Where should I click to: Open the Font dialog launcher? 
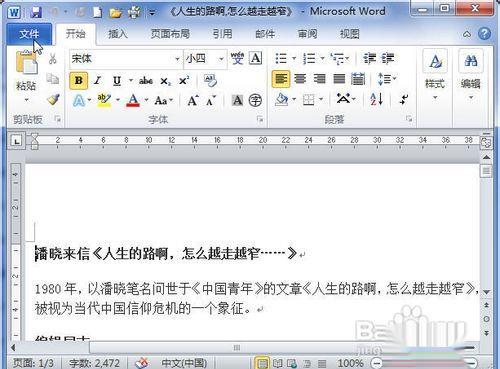260,119
